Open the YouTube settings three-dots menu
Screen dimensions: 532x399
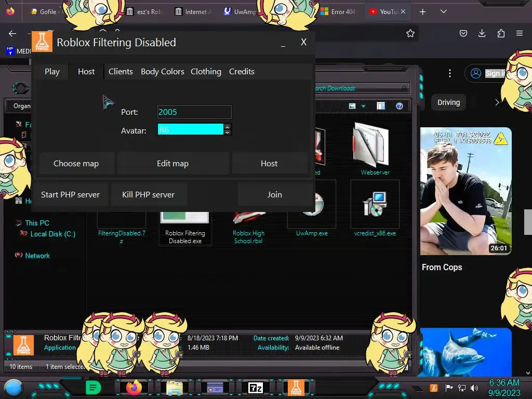click(450, 73)
